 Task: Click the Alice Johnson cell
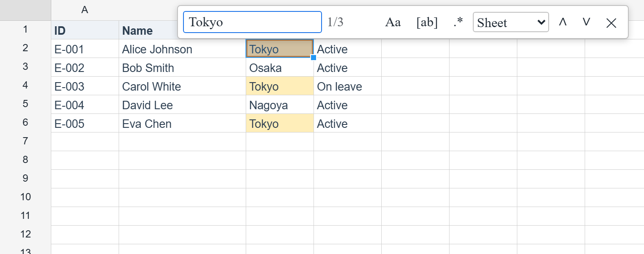(x=182, y=49)
